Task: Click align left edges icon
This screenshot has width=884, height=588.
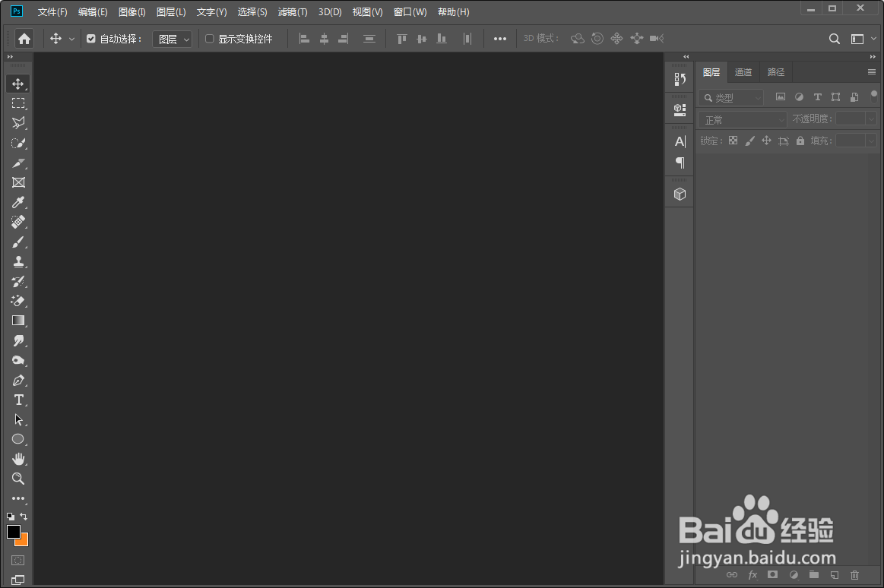Action: (x=305, y=39)
